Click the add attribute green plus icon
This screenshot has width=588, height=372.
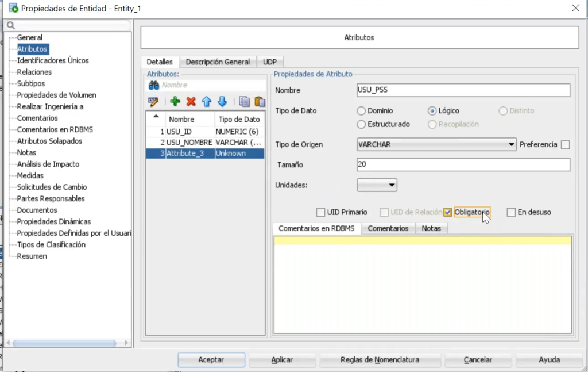(175, 101)
